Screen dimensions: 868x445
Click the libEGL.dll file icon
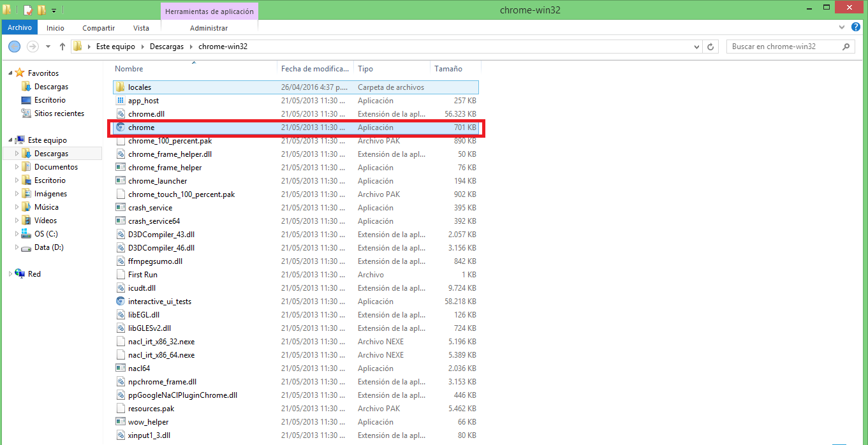coord(121,315)
